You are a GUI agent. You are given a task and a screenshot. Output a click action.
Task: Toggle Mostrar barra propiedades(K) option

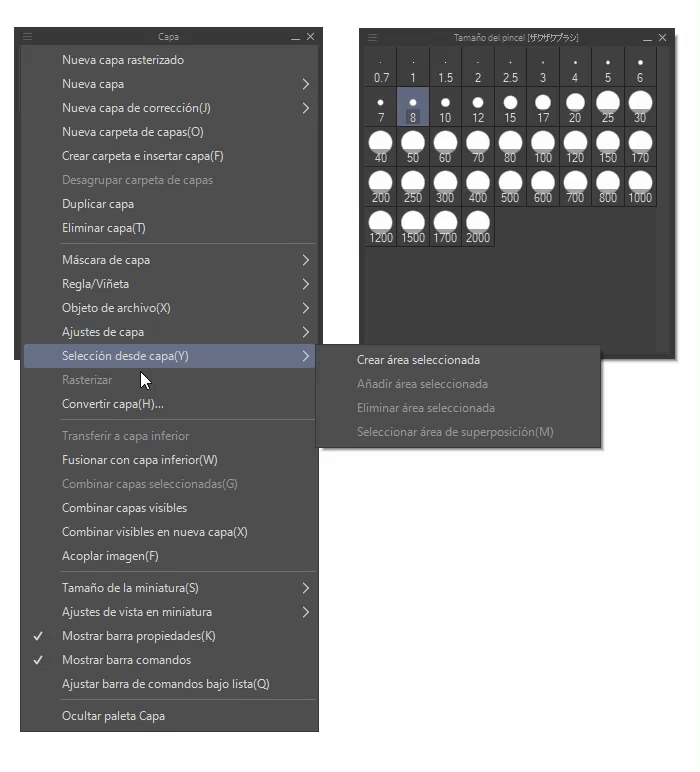139,636
